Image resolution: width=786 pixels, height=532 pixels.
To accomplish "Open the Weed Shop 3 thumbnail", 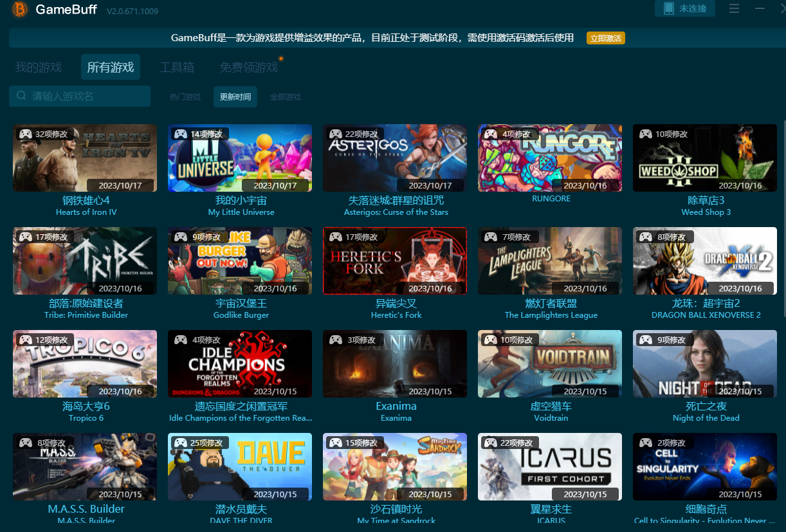I will pos(705,158).
